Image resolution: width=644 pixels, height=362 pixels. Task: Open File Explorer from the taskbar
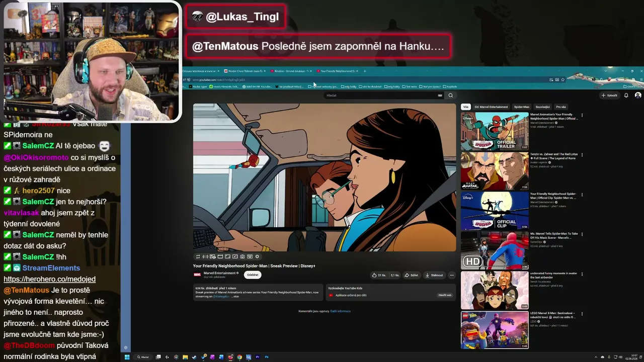(x=185, y=357)
